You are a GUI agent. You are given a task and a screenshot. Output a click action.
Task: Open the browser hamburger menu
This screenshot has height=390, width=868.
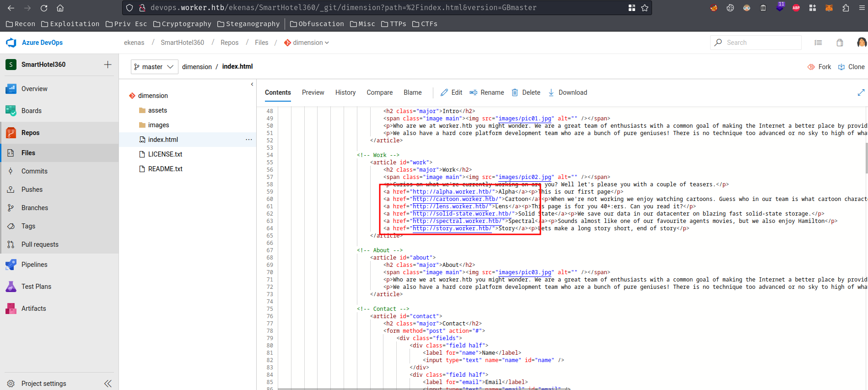862,8
